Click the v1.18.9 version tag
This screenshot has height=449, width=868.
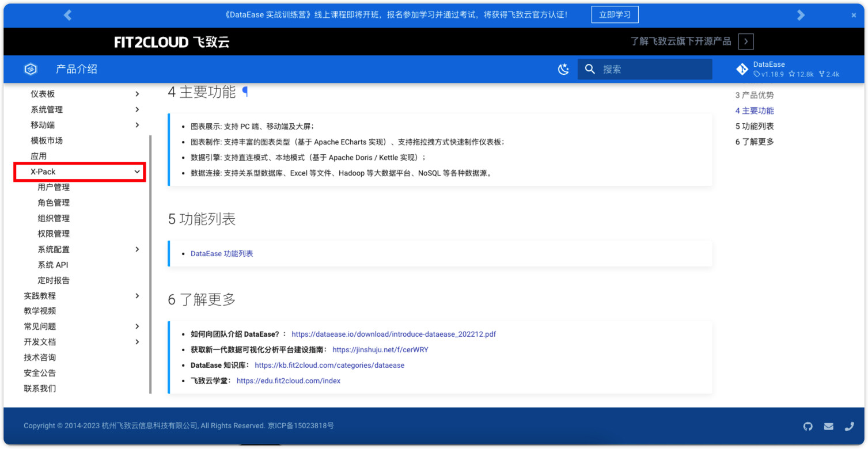pyautogui.click(x=769, y=74)
